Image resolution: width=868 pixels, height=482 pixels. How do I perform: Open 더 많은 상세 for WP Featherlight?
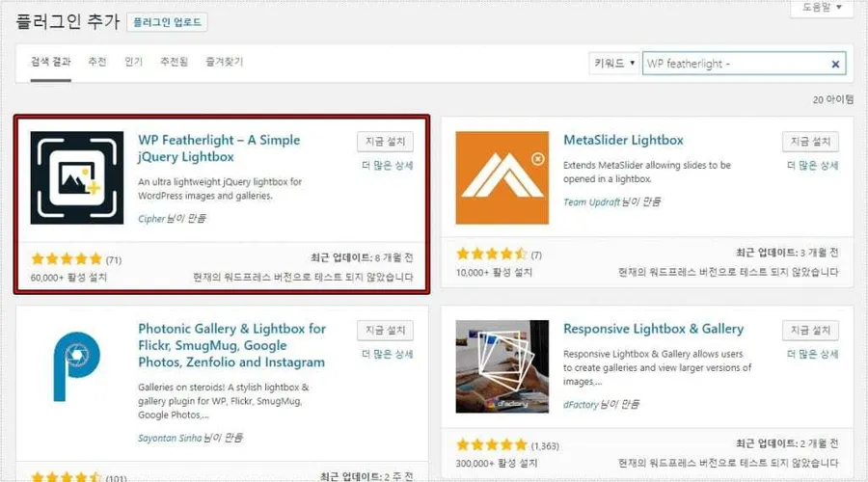388,166
